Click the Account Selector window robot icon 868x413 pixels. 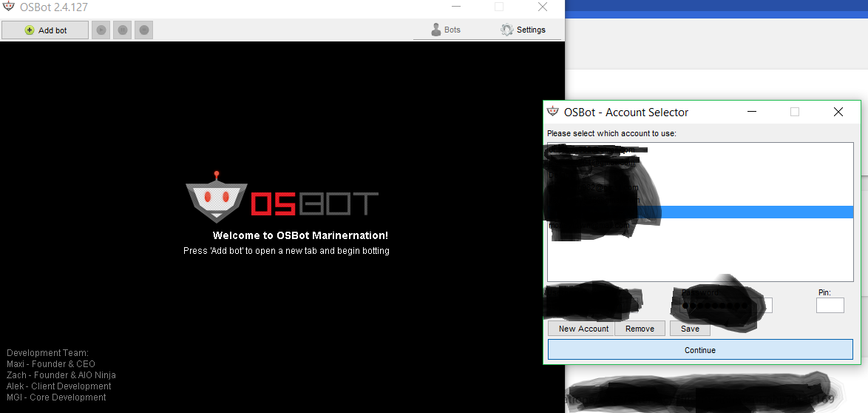click(x=552, y=112)
